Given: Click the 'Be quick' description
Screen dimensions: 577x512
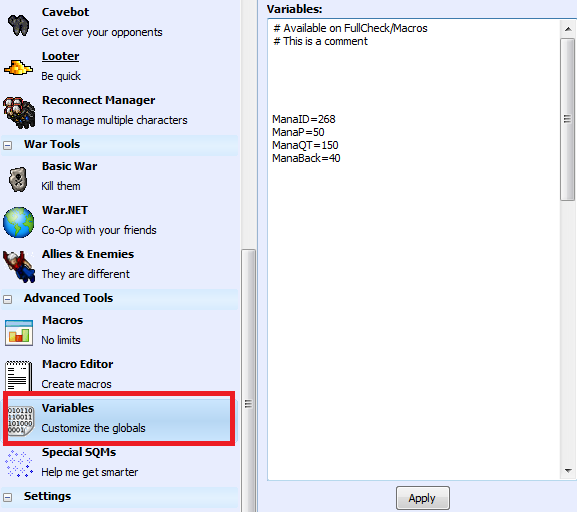Looking at the screenshot, I should coord(61,76).
